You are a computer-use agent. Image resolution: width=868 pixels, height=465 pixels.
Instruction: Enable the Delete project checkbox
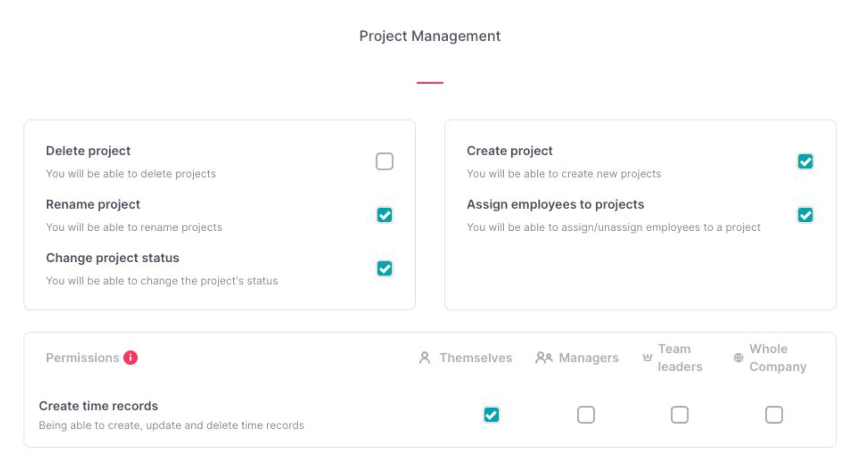coord(384,162)
